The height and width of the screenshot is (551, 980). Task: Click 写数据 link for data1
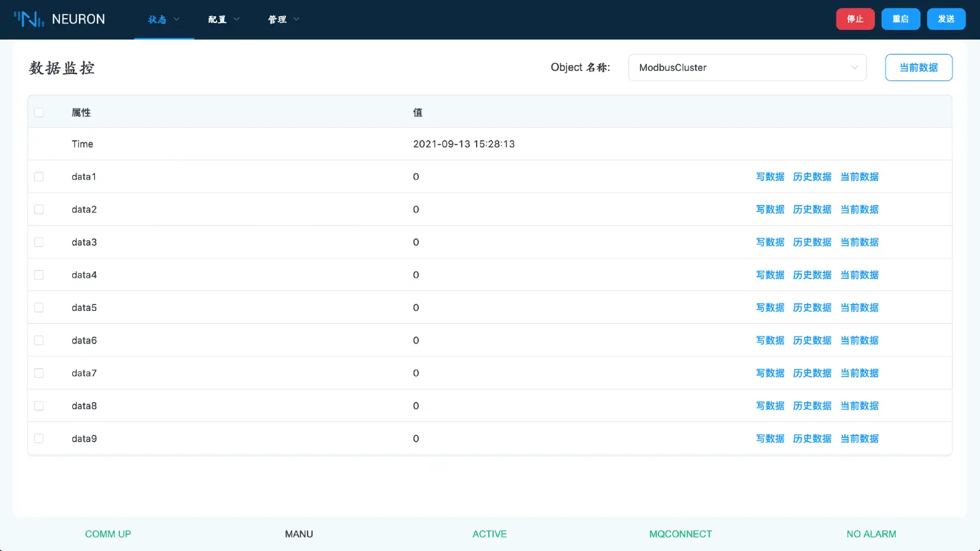(x=770, y=177)
